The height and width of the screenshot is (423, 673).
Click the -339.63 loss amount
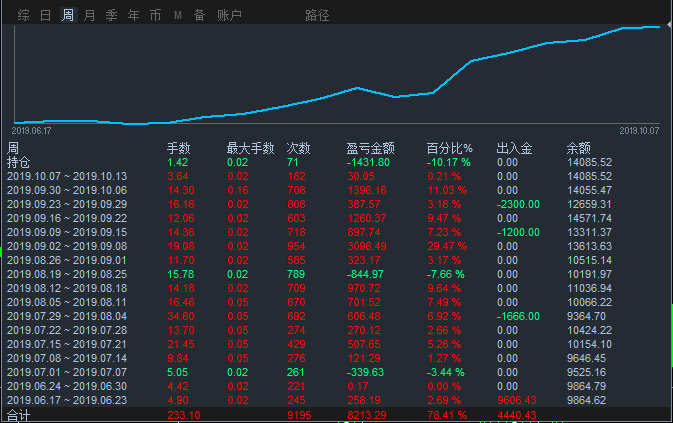pos(365,372)
